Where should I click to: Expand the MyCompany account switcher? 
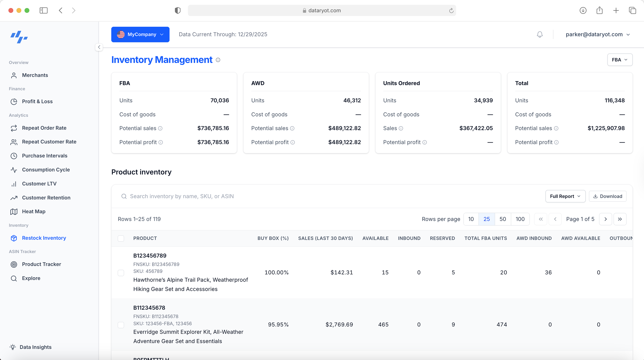pos(140,34)
